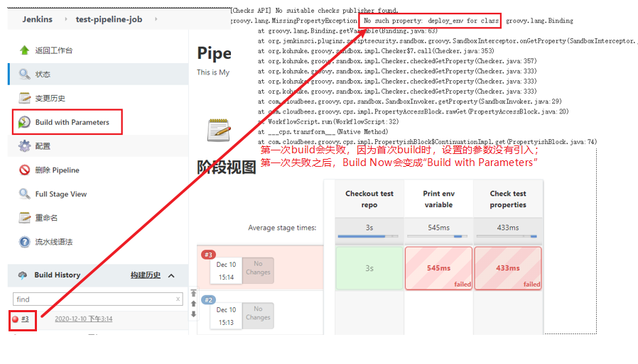Click the failed 433ms Check test properties cell
This screenshot has height=364, width=638.
[508, 268]
